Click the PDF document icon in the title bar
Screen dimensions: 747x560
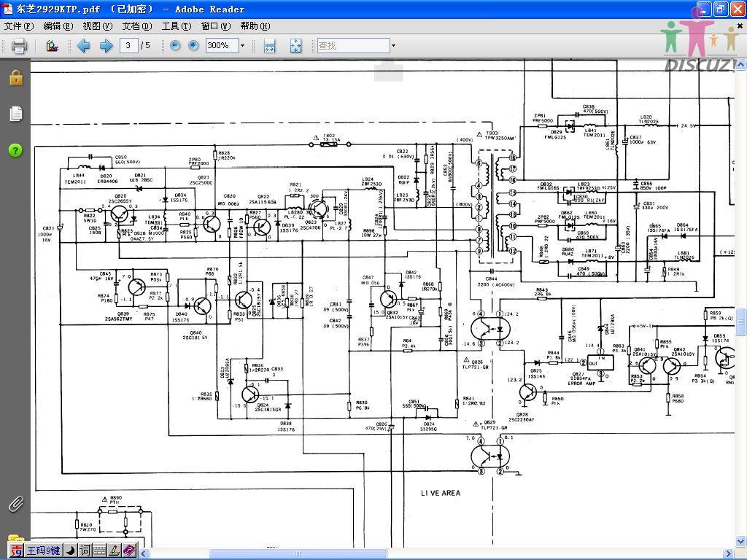click(x=8, y=9)
